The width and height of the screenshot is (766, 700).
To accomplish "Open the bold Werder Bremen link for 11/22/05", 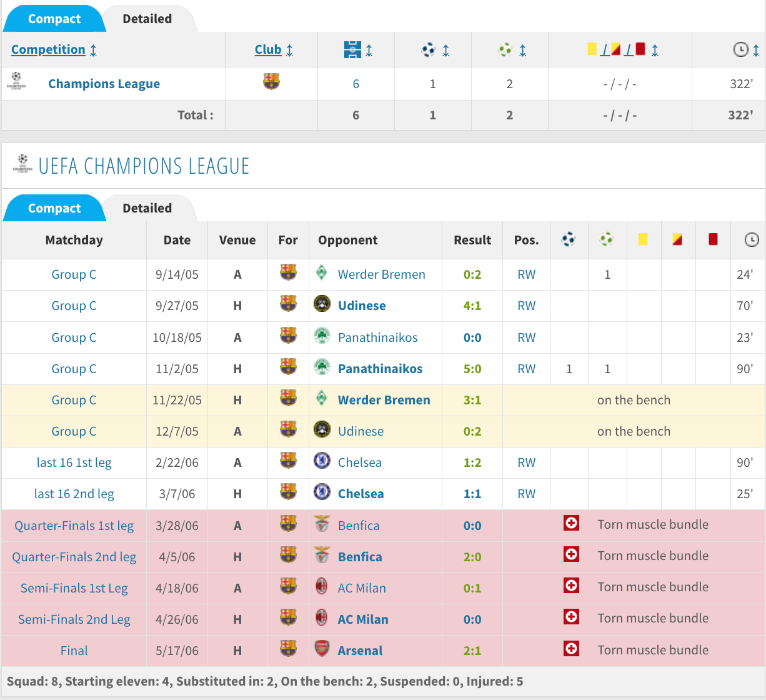I will pos(384,400).
